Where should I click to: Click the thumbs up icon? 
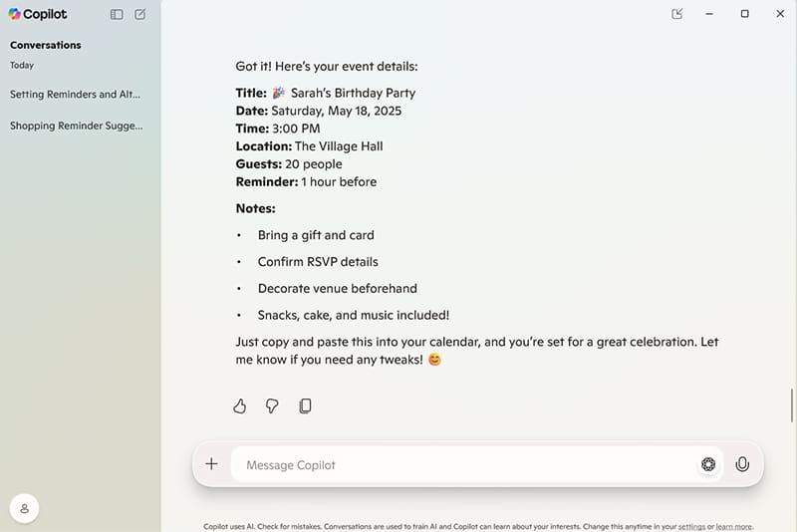239,405
